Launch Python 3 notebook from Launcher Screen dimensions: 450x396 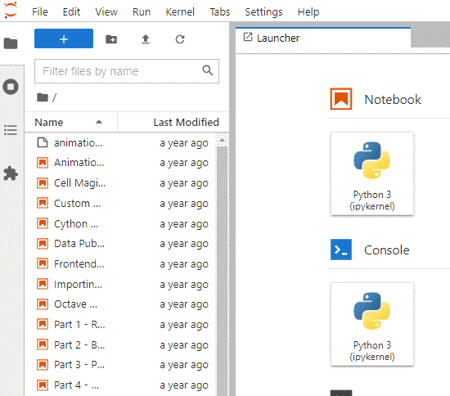click(372, 174)
